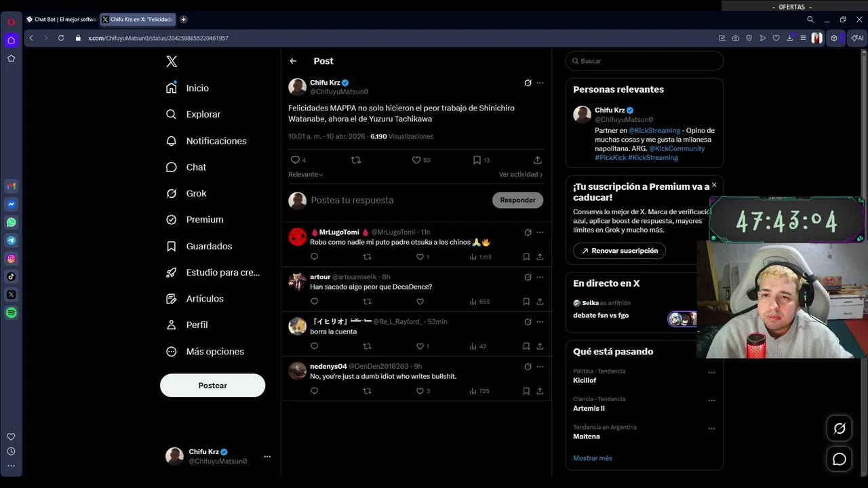The image size is (868, 488).
Task: Share the main post
Action: tap(537, 160)
